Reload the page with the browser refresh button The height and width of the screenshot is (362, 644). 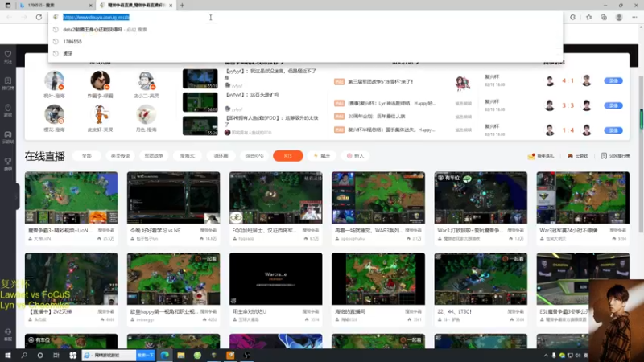[39, 17]
